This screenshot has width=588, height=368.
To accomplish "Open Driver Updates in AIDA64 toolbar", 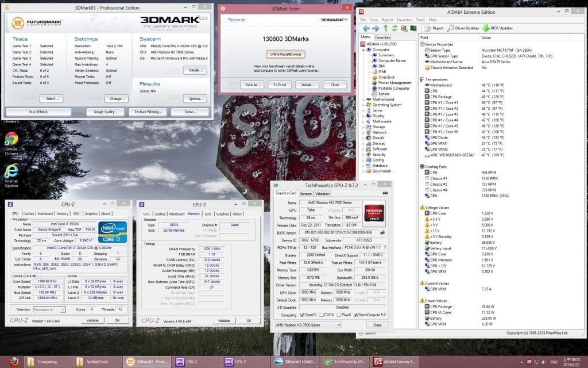I will point(463,28).
